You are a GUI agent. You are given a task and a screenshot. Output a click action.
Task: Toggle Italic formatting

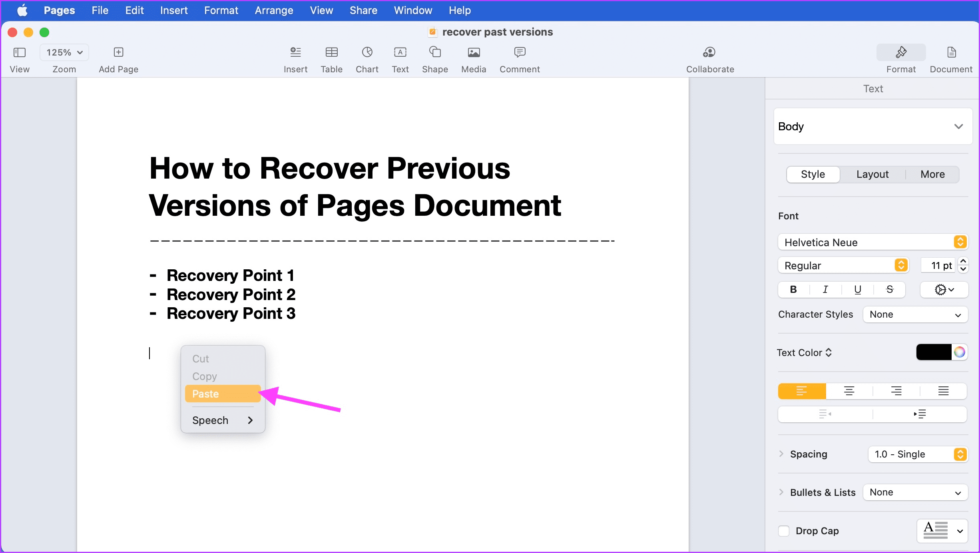click(825, 290)
